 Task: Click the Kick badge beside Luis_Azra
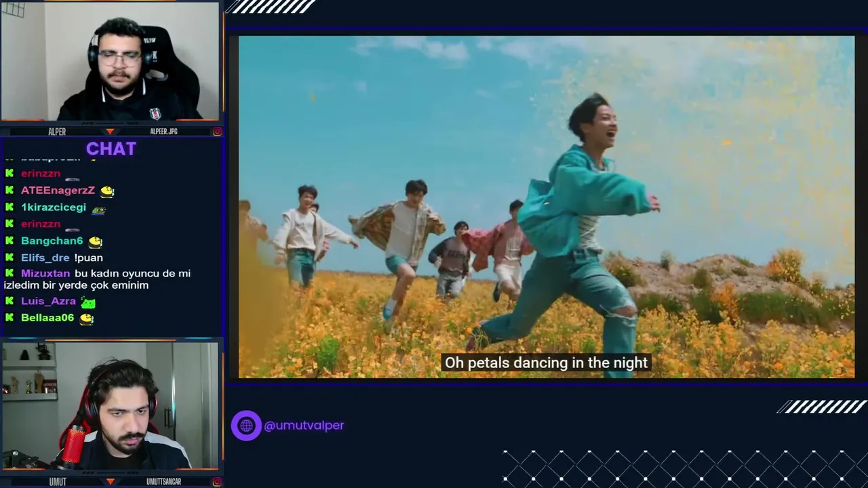[9, 301]
